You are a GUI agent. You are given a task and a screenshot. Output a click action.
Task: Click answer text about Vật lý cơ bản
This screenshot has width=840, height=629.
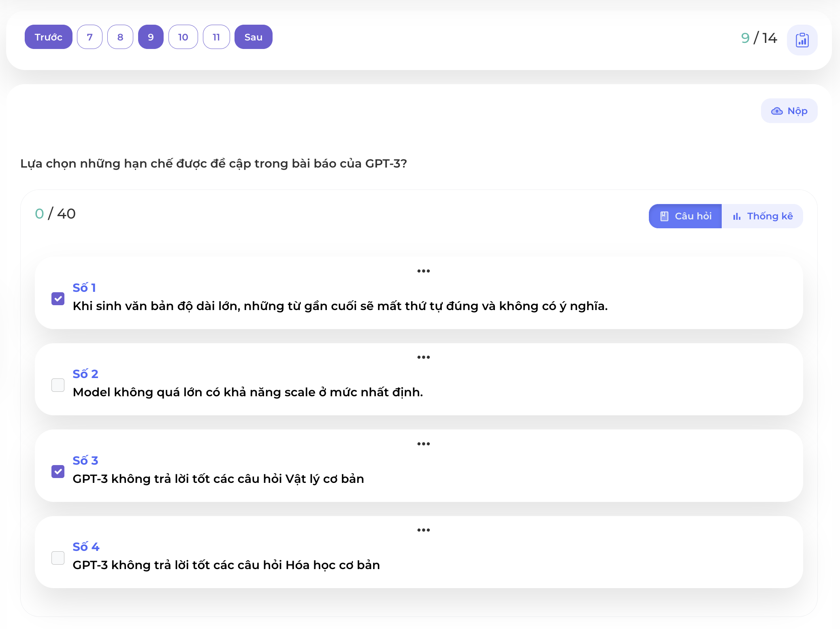click(x=218, y=479)
